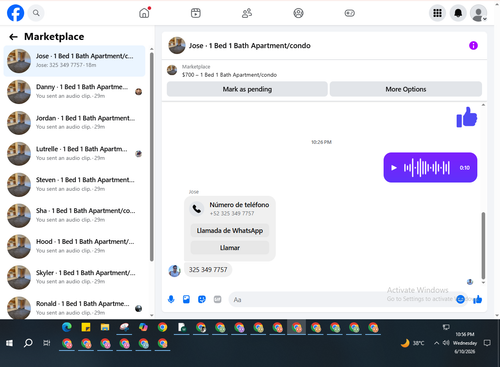This screenshot has width=500, height=367.
Task: Open Danny conversation in list
Action: coord(74,92)
